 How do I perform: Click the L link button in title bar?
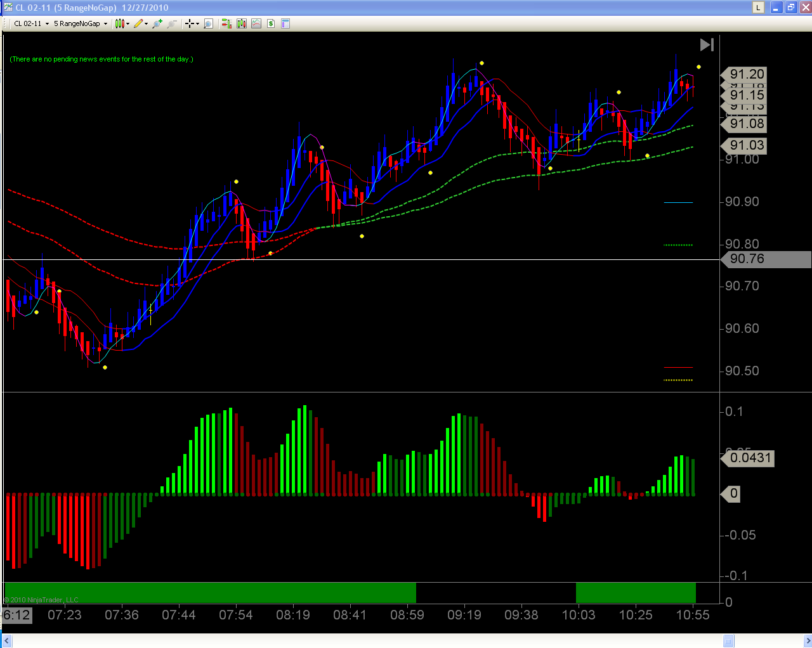point(758,8)
